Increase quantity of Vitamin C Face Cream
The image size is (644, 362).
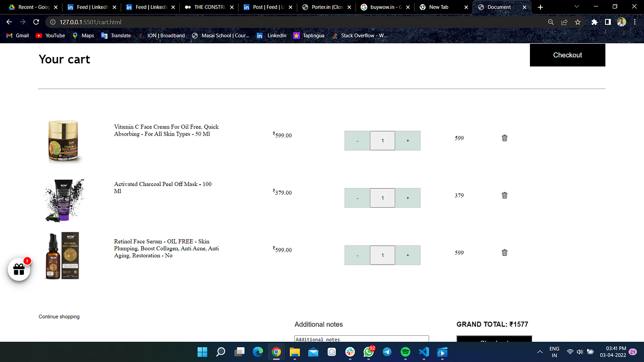(x=408, y=141)
